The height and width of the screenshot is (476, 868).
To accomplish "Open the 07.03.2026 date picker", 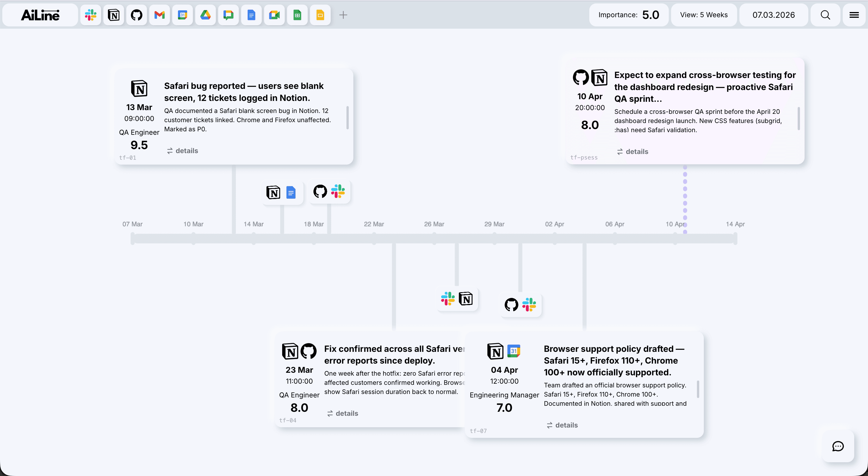I will coord(774,15).
